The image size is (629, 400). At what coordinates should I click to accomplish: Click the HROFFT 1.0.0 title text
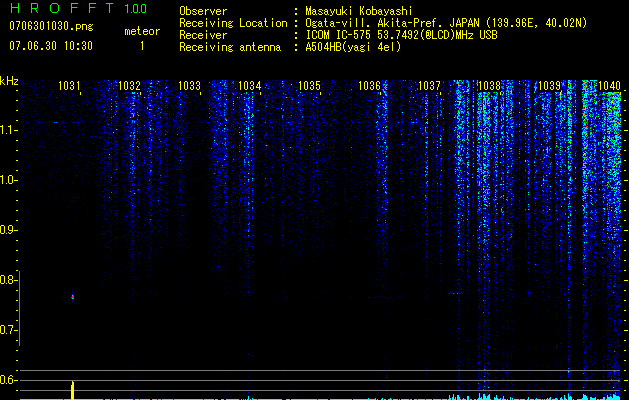click(x=78, y=8)
